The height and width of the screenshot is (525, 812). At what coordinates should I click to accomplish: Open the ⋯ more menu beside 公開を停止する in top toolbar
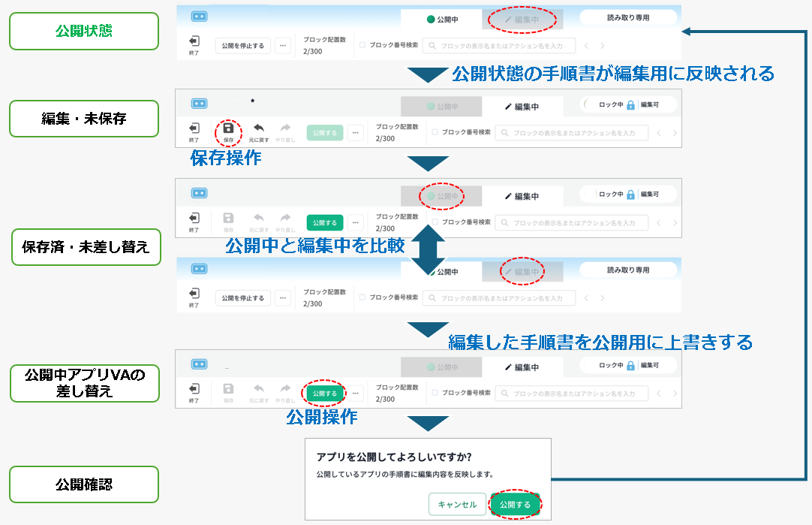click(283, 46)
